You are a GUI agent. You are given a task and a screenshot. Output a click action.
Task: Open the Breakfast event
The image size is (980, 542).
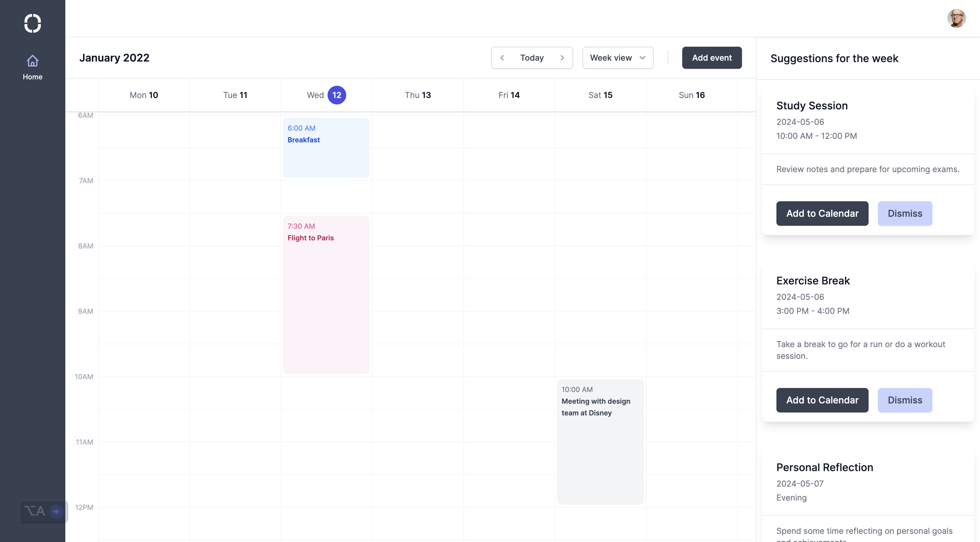click(x=326, y=148)
